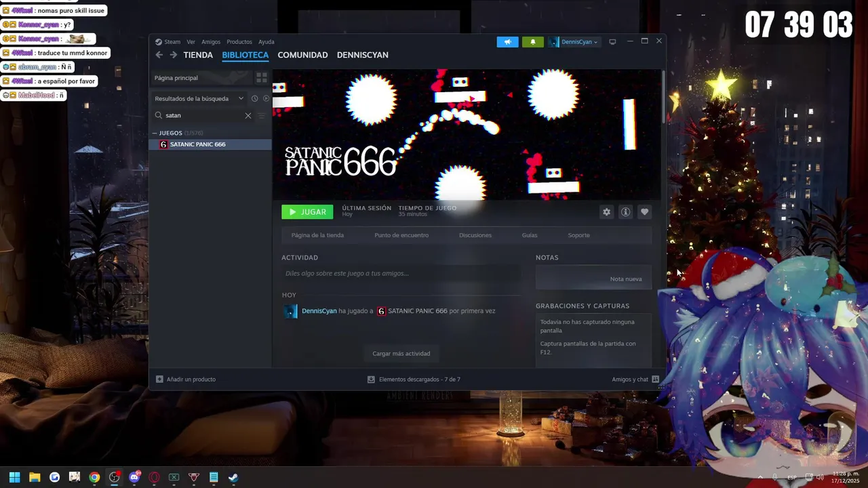Open File Explorer from taskbar
The height and width of the screenshot is (488, 868).
(35, 477)
